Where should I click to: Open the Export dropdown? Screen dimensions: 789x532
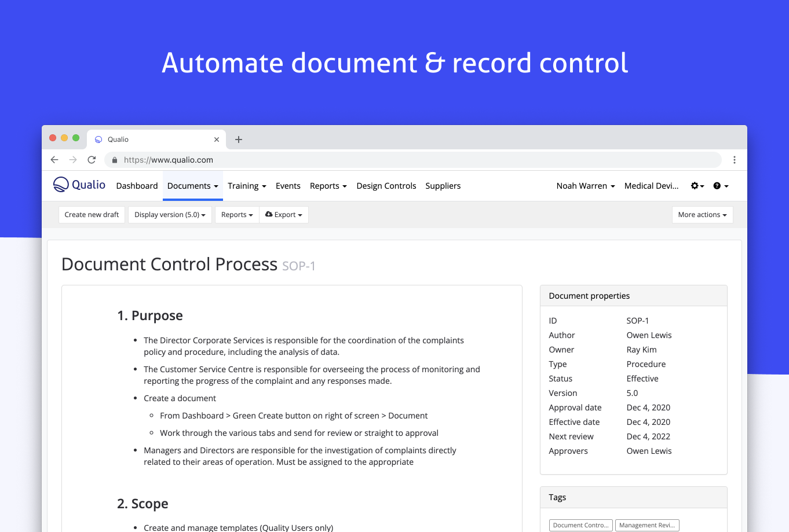click(x=284, y=215)
